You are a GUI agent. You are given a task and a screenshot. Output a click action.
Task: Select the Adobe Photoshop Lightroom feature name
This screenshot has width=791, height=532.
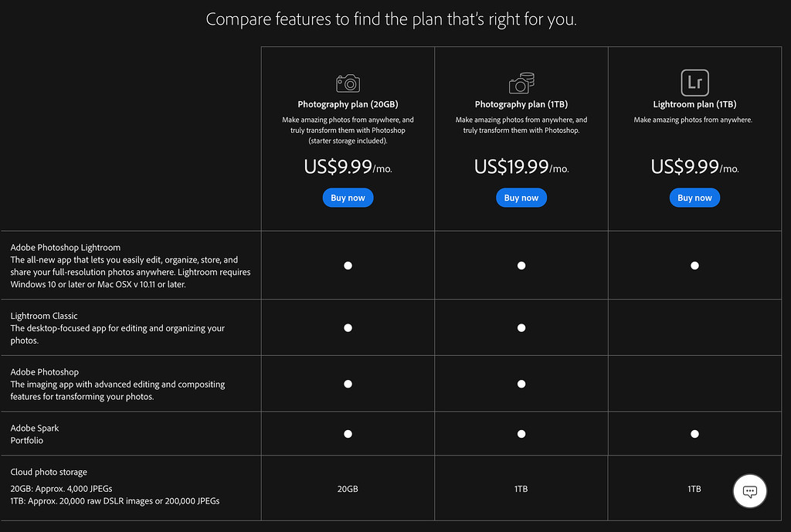66,248
